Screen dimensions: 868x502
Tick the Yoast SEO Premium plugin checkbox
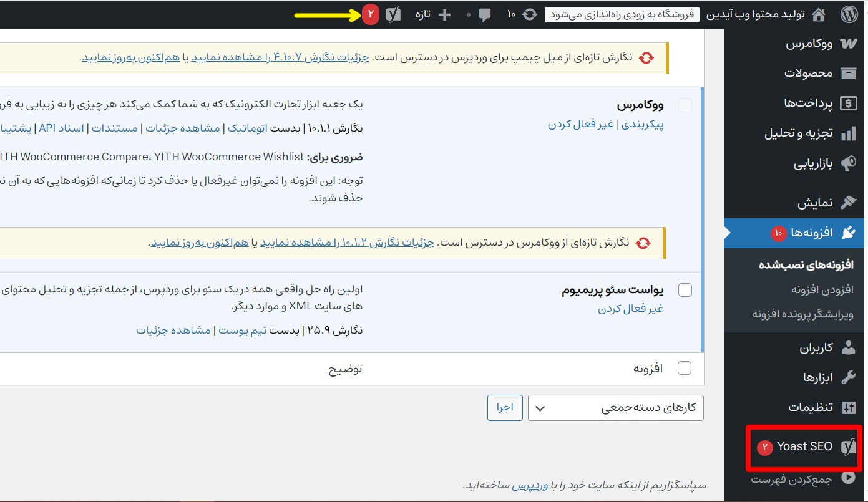point(685,290)
